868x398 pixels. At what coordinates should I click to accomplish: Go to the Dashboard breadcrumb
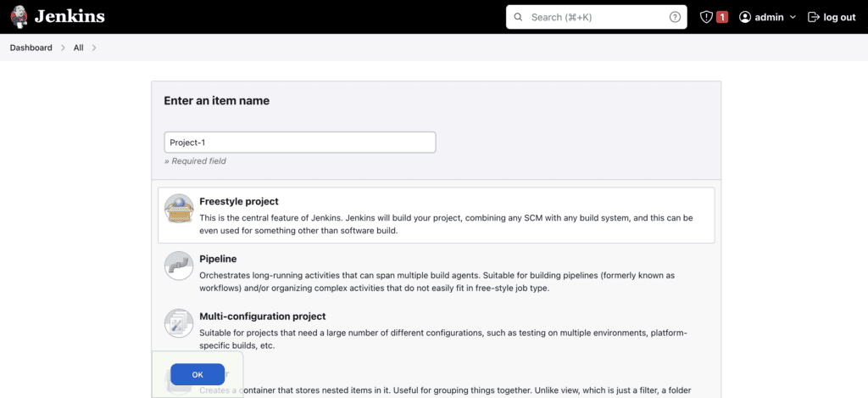coord(31,48)
